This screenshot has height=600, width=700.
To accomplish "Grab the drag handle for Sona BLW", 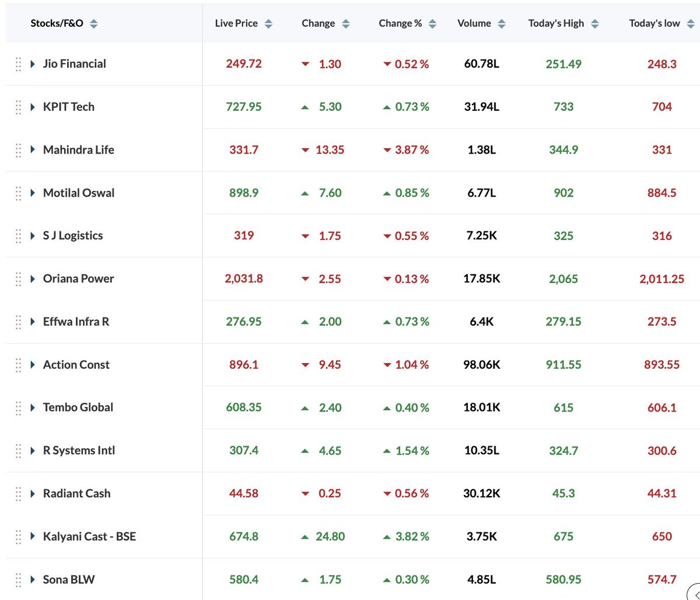I will (18, 580).
